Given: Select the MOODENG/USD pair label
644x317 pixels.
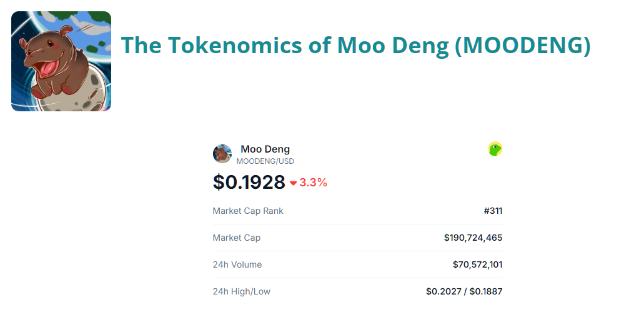Looking at the screenshot, I should (x=265, y=161).
